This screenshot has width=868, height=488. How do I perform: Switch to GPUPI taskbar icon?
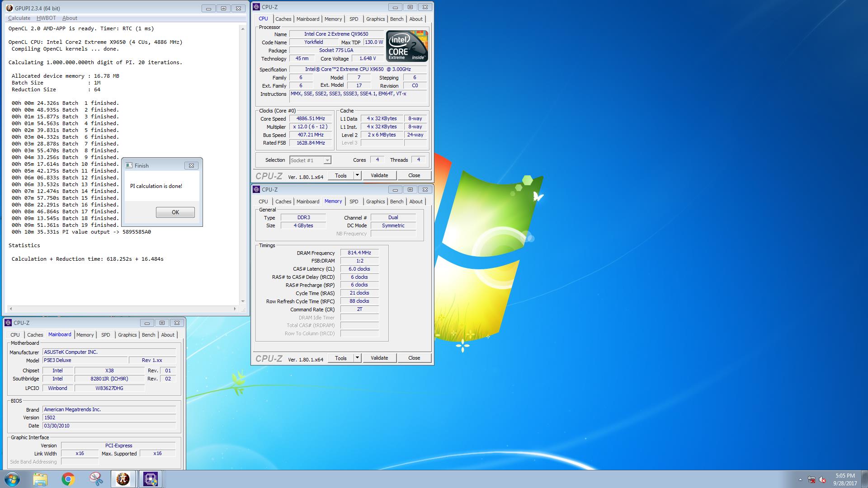pos(123,479)
